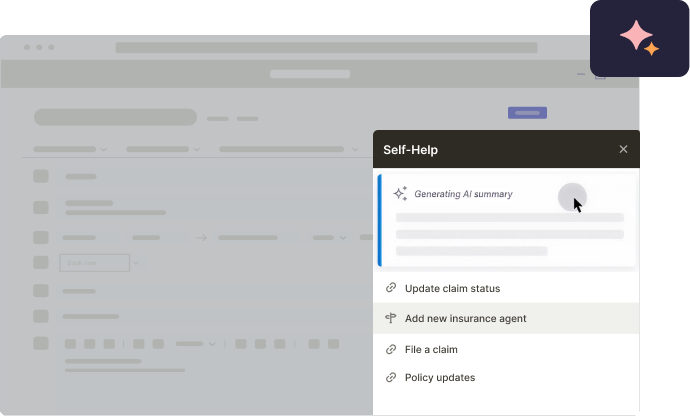The width and height of the screenshot is (690, 416).
Task: Expand the widest column header dropdown chevron
Action: pos(355,149)
